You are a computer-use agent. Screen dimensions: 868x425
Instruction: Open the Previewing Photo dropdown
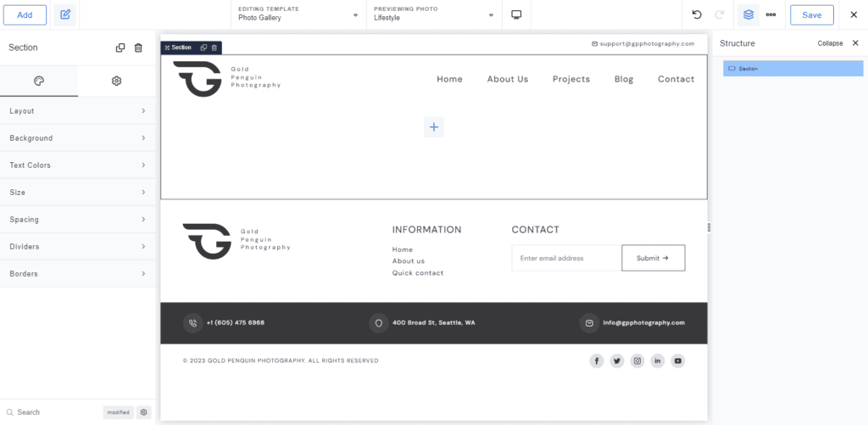click(x=434, y=14)
